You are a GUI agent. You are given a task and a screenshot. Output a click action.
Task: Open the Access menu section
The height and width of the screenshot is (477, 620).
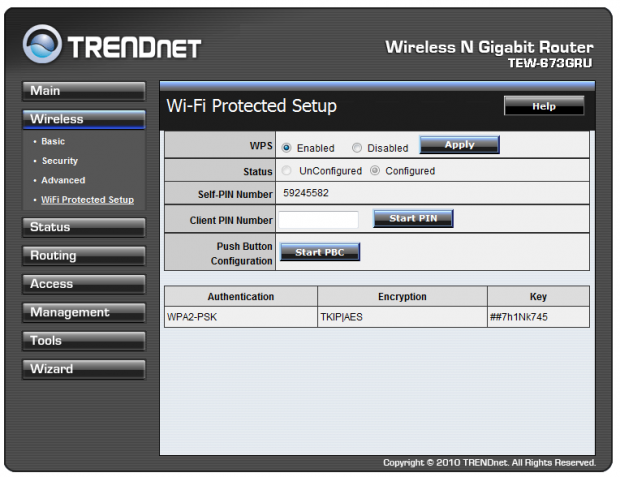(84, 284)
